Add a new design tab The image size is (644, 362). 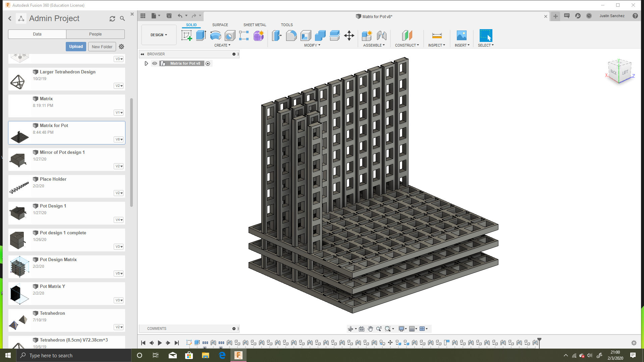point(555,16)
